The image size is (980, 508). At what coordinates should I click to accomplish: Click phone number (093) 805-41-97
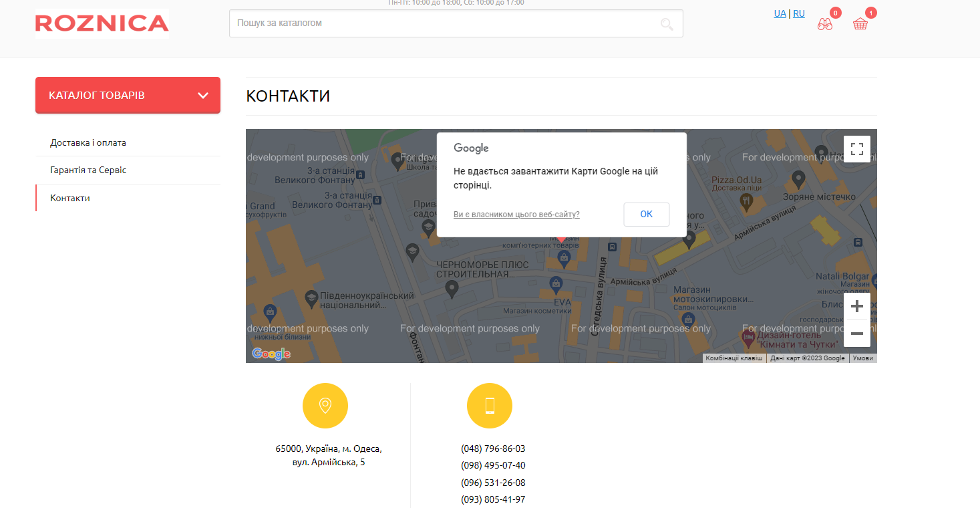[493, 499]
